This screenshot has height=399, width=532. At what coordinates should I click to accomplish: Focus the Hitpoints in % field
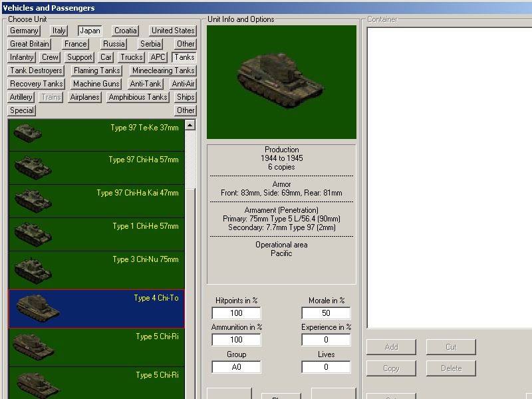click(x=236, y=313)
